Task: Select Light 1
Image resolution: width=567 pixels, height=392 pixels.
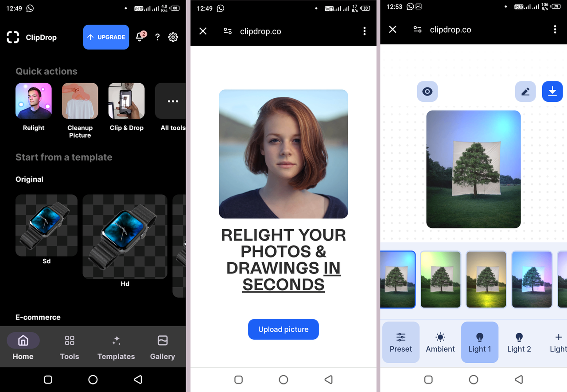Action: click(480, 342)
